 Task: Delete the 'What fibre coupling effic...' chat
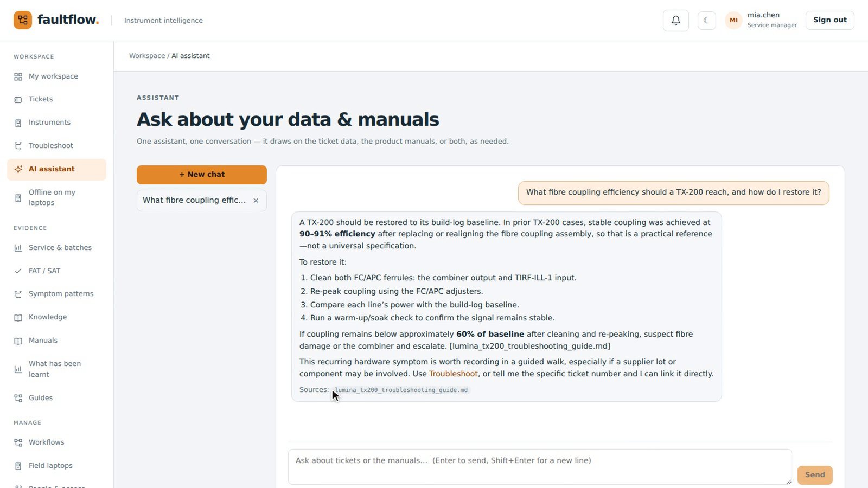coord(256,201)
